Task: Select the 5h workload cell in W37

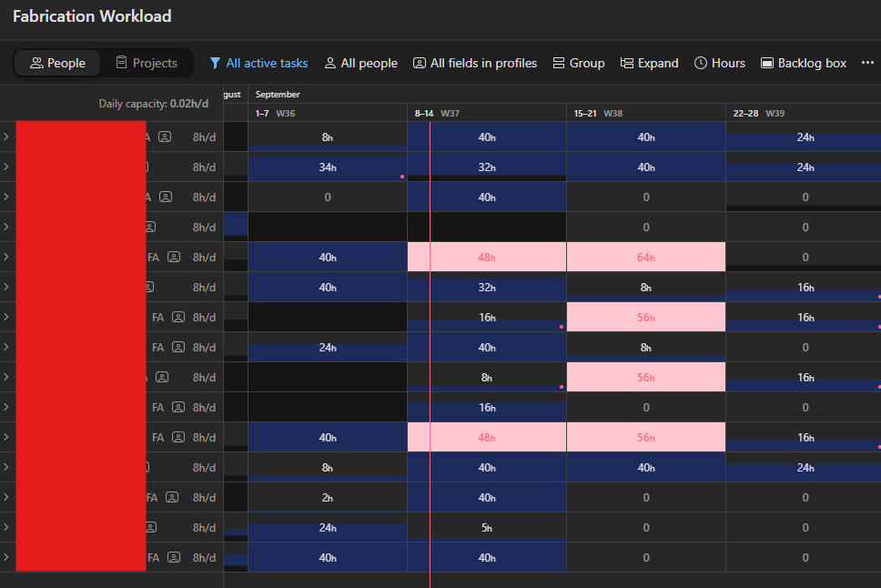Action: click(486, 527)
